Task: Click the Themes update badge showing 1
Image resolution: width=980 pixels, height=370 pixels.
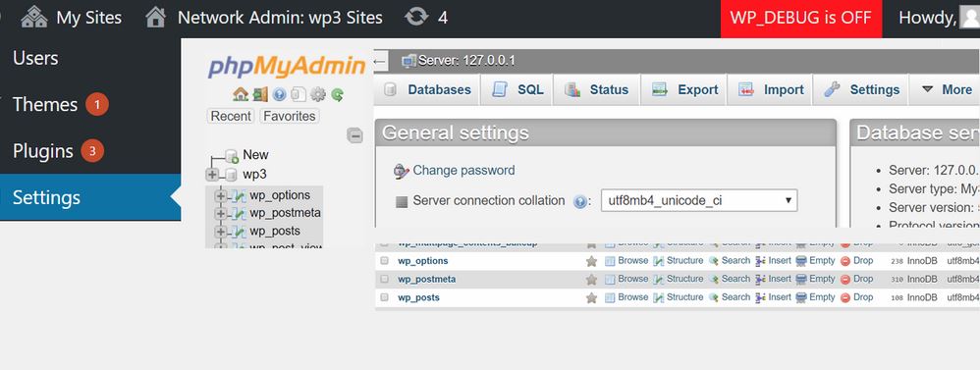Action: point(97,104)
